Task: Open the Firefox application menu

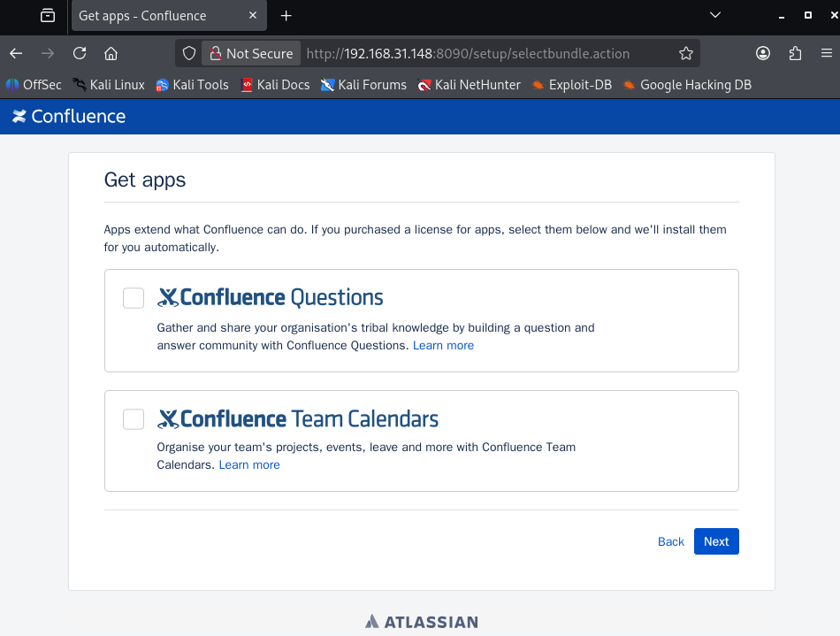Action: coord(827,53)
